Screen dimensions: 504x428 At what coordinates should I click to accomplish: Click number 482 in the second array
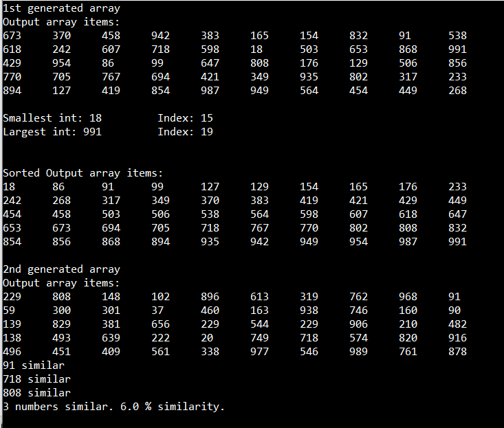[457, 324]
